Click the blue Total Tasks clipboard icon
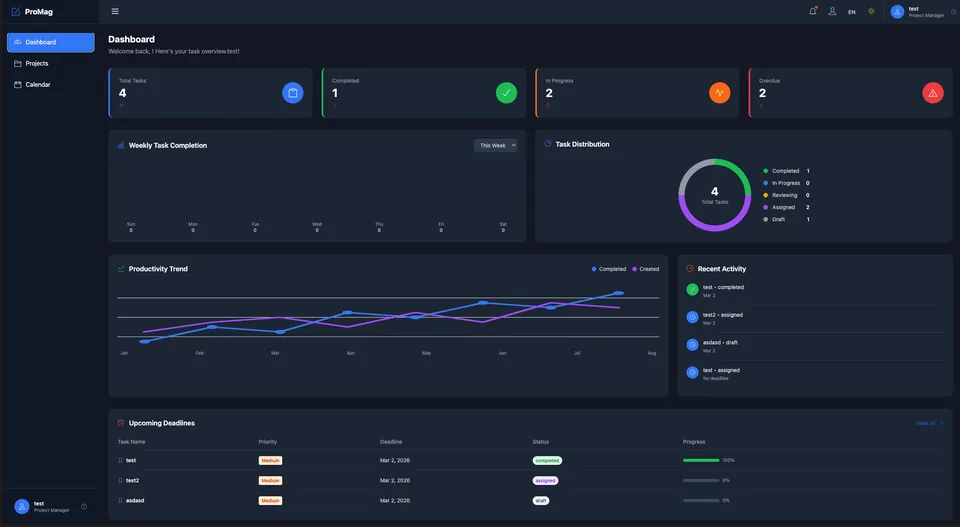This screenshot has height=527, width=960. (x=293, y=93)
